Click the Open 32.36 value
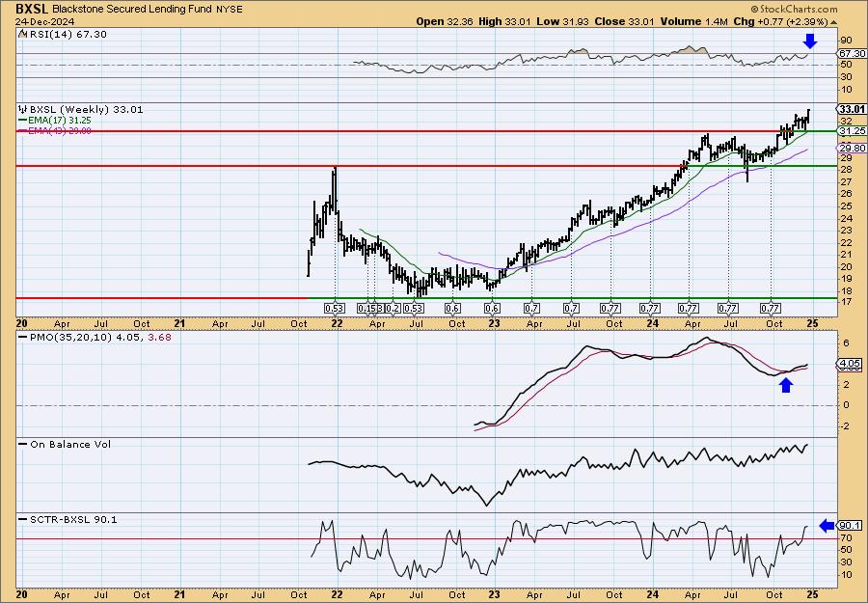The width and height of the screenshot is (868, 603). (x=446, y=21)
